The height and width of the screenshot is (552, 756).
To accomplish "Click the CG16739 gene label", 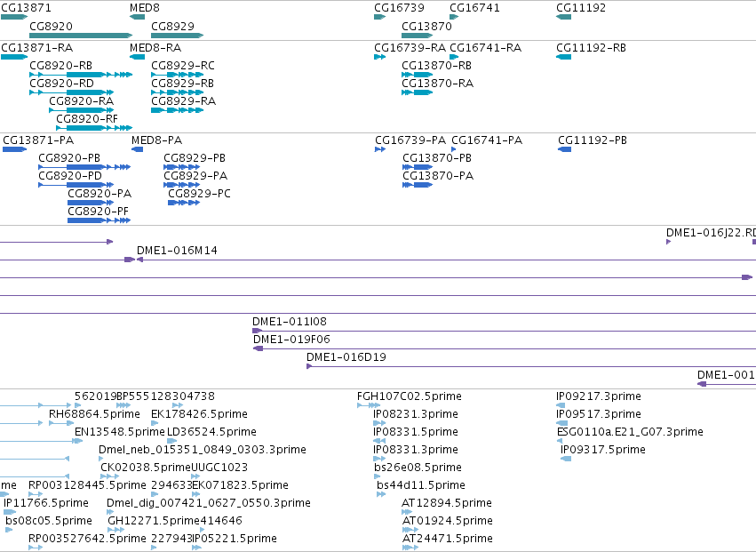I will 399,8.
